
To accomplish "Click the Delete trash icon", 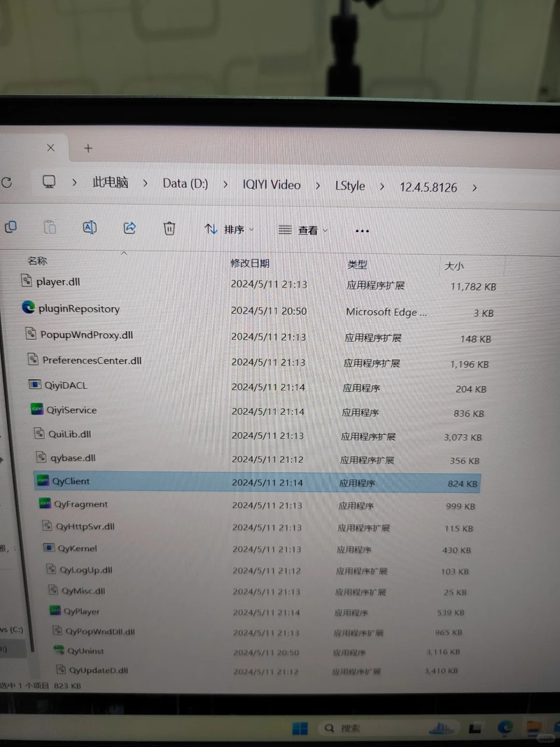I will click(x=169, y=228).
